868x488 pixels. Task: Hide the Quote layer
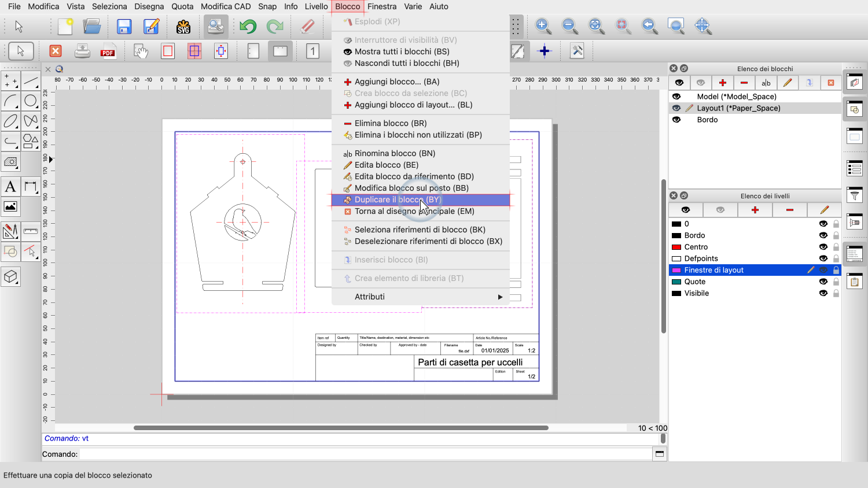pyautogui.click(x=823, y=282)
